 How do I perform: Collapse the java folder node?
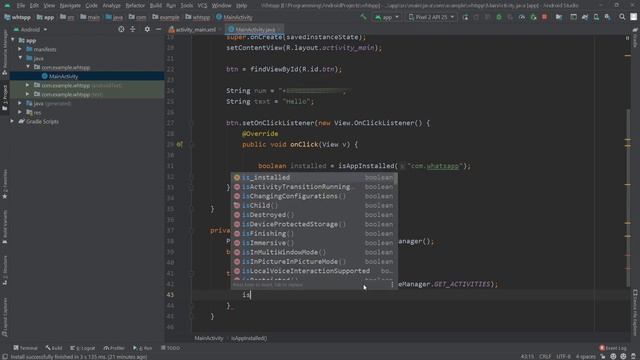(x=20, y=58)
